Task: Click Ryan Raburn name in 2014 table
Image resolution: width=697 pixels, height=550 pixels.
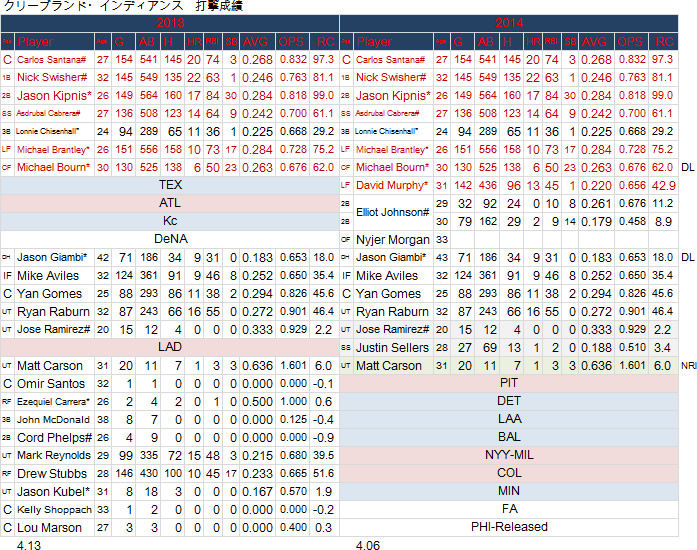Action: [392, 312]
